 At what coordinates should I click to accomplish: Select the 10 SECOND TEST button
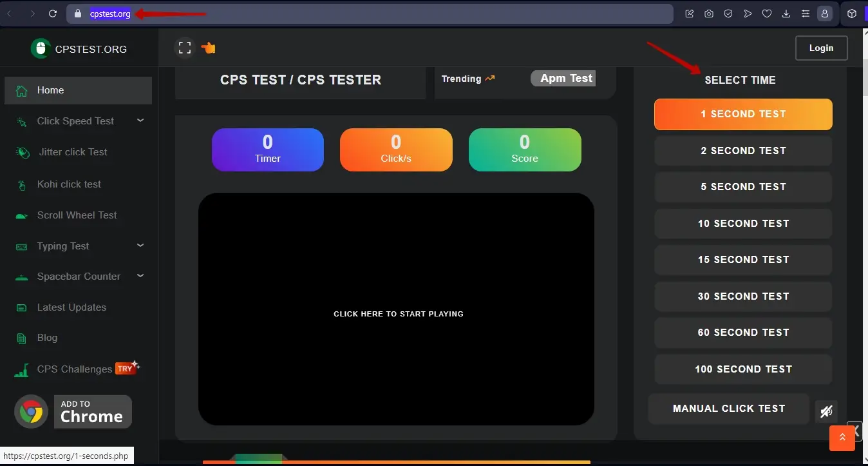tap(743, 224)
